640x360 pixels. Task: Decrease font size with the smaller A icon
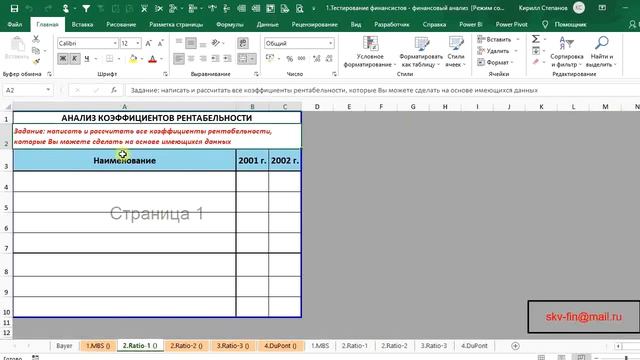click(x=161, y=43)
